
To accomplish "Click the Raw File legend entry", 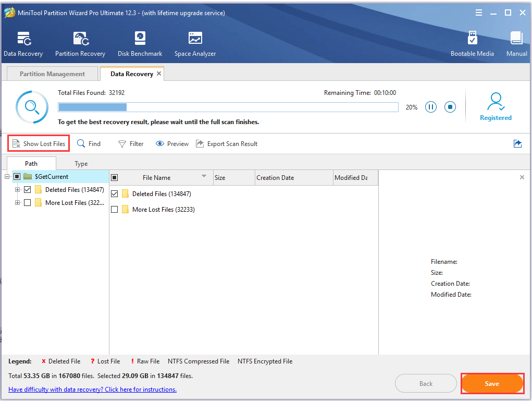I will coord(145,361).
